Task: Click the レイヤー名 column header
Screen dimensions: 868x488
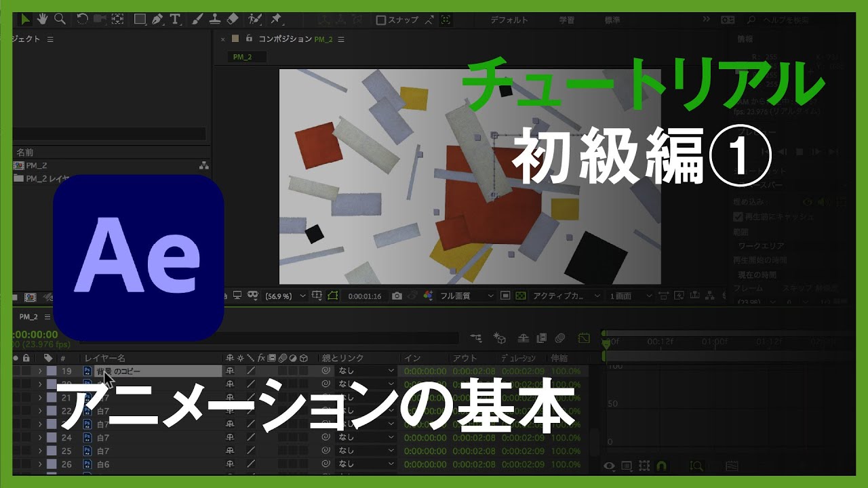Action: click(105, 358)
